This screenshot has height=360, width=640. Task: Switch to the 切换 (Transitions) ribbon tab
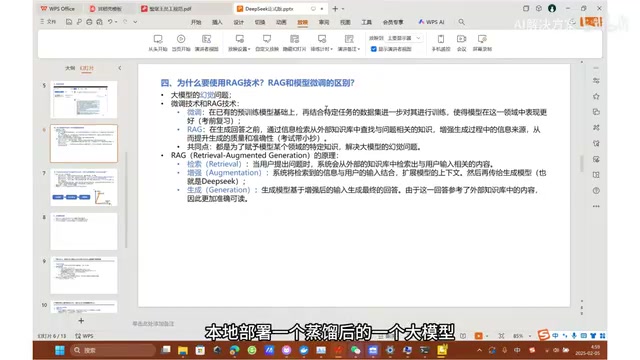pos(260,22)
